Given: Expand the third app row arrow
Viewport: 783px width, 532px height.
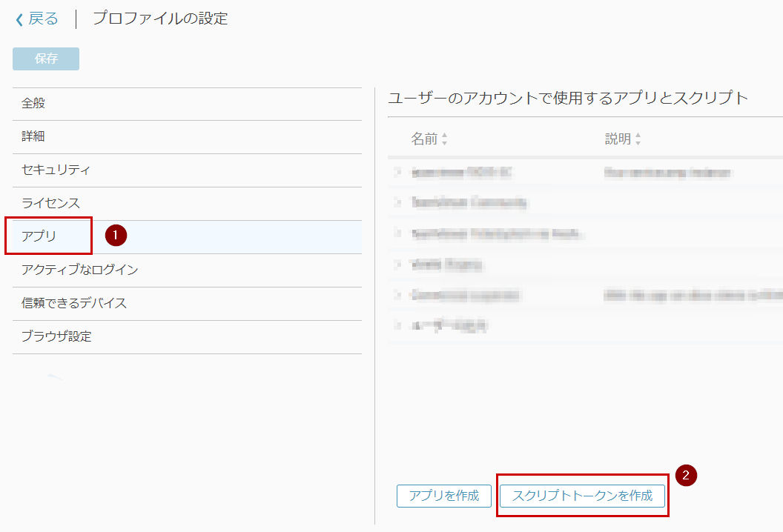Looking at the screenshot, I should pyautogui.click(x=398, y=233).
